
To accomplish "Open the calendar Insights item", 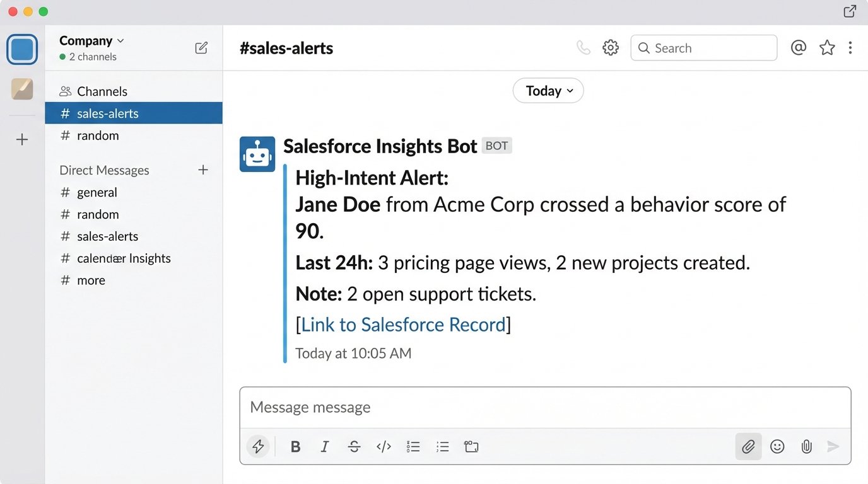I will [x=124, y=258].
